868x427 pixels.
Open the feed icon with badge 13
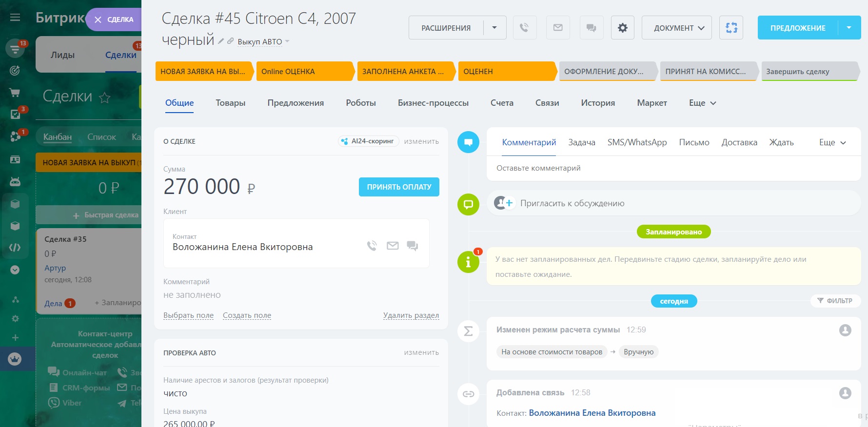click(15, 48)
